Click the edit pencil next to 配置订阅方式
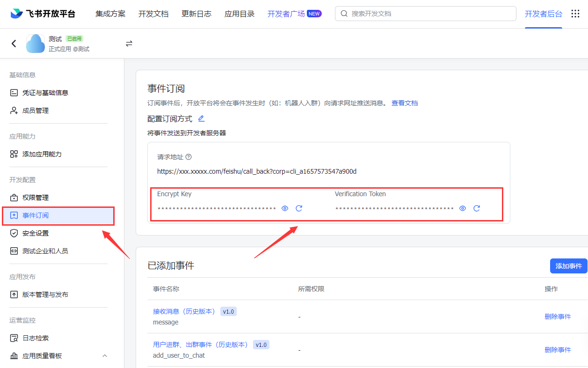 [x=201, y=119]
